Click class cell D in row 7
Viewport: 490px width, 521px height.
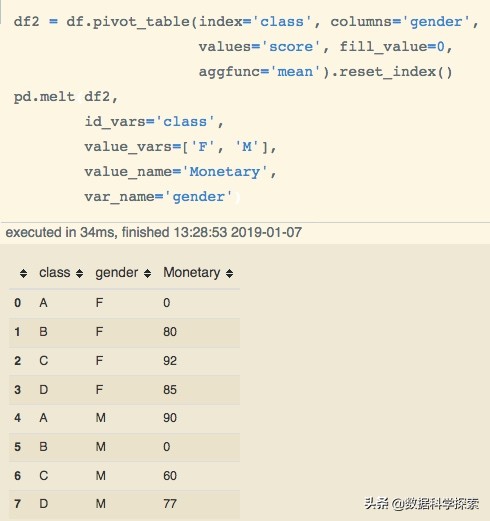(44, 504)
